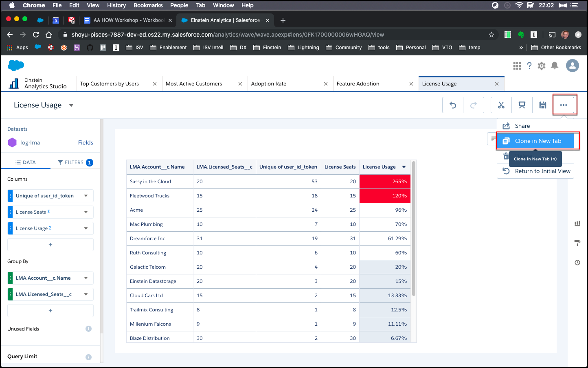The image size is (588, 368).
Task: Choose Return to Initial View
Action: tap(535, 171)
